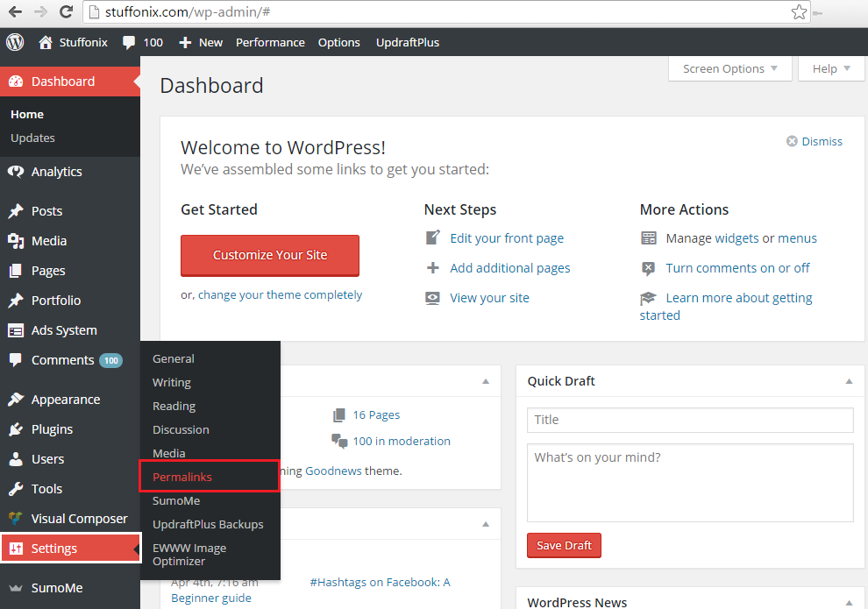Open Reading settings submenu item
The height and width of the screenshot is (609, 868).
(x=174, y=406)
